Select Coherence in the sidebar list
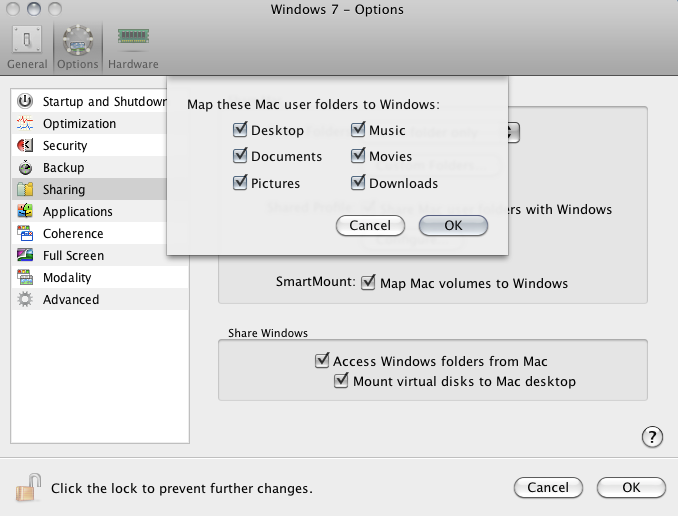The height and width of the screenshot is (516, 678). click(90, 233)
